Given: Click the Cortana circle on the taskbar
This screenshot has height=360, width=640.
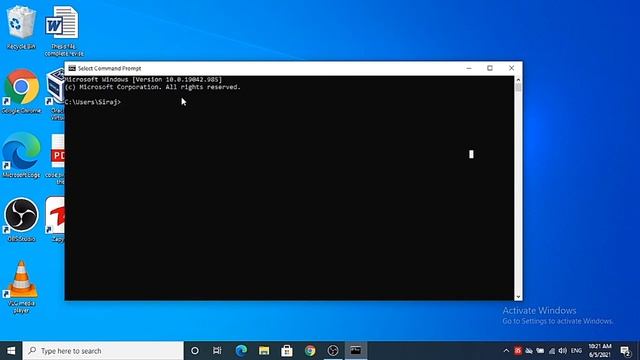Looking at the screenshot, I should [x=195, y=351].
